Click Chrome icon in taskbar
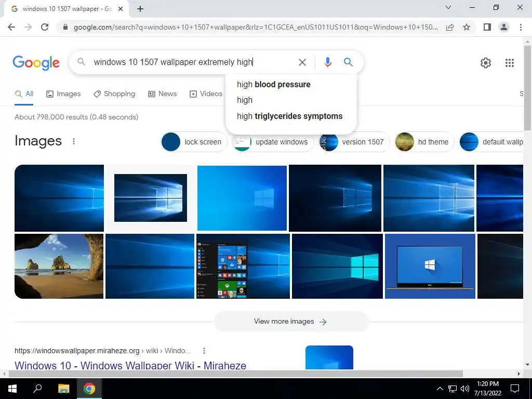 click(x=89, y=389)
